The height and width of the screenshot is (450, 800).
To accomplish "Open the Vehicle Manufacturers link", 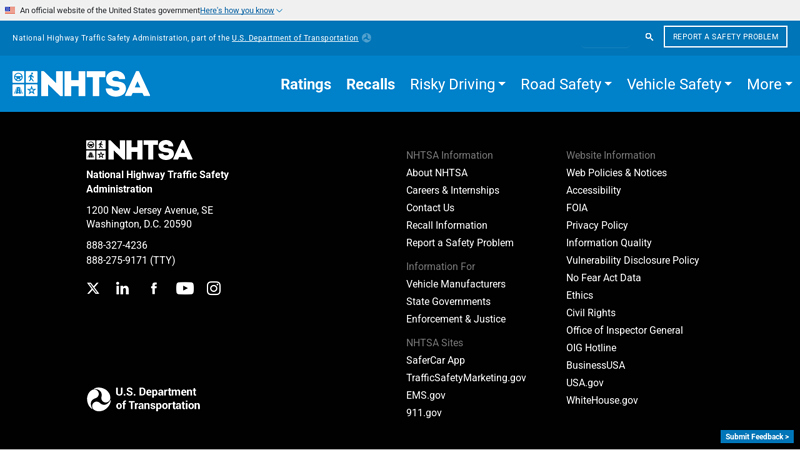I will pyautogui.click(x=456, y=284).
